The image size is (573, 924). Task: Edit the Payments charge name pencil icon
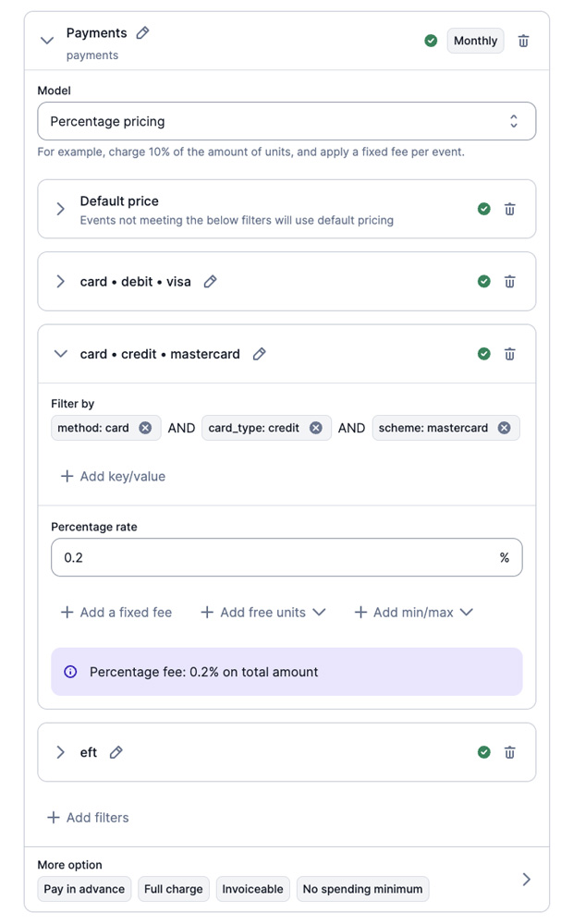point(142,33)
